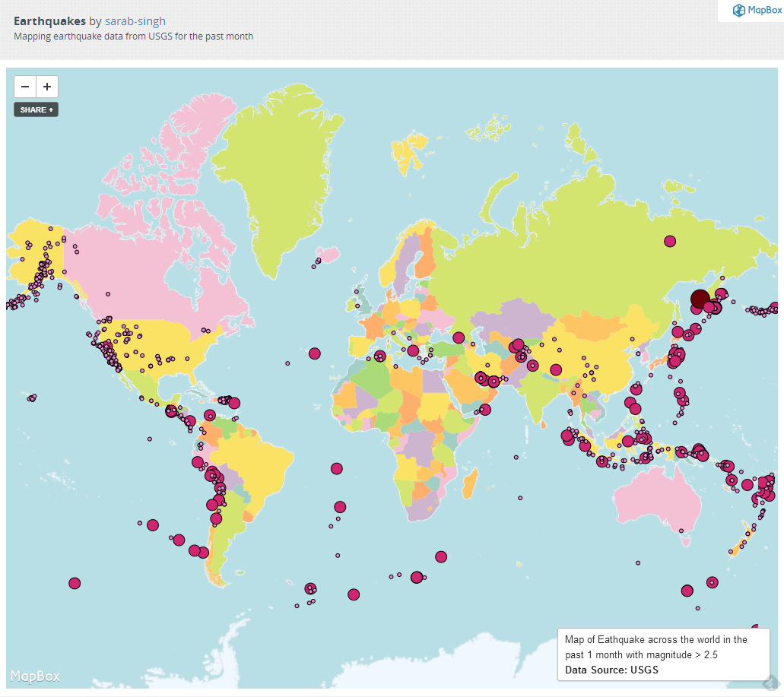Click the small marker east of Madagascar
784x697 pixels.
[520, 499]
